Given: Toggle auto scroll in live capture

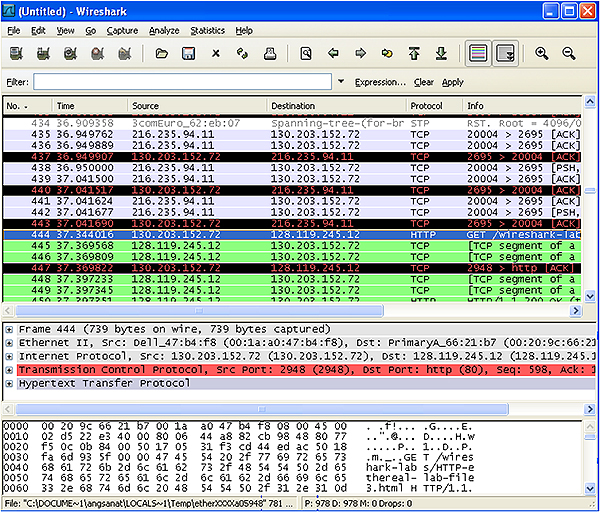Looking at the screenshot, I should point(505,53).
